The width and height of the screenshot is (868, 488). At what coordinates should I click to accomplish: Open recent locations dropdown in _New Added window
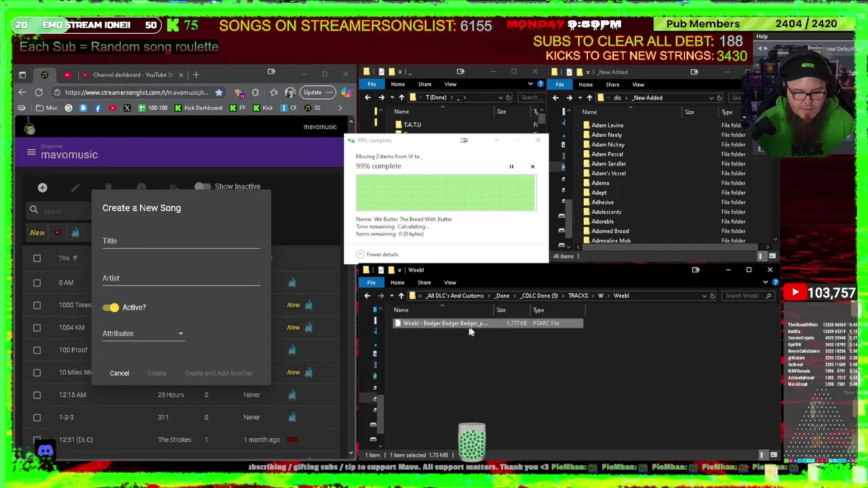point(580,98)
